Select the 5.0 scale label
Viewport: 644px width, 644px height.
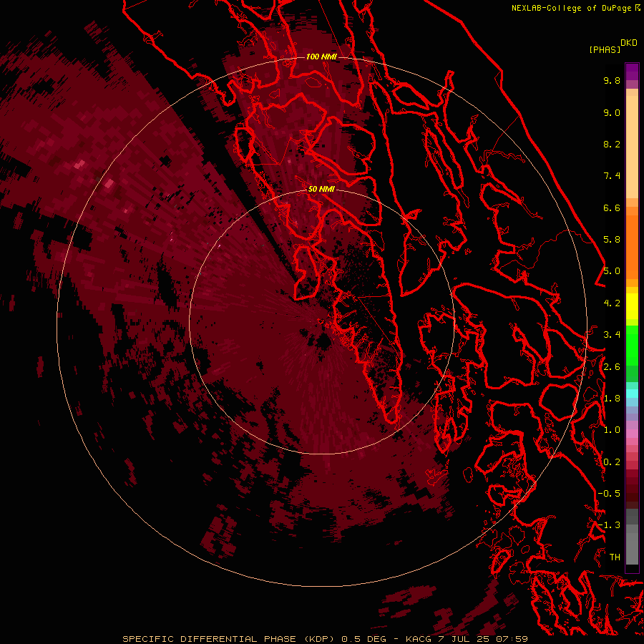coord(612,271)
